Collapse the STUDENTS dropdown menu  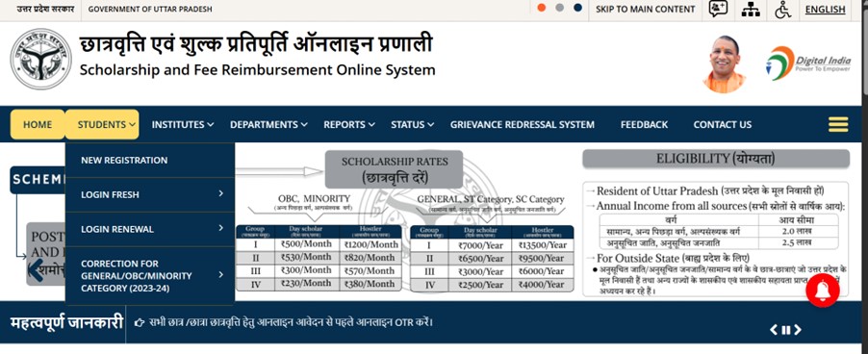pyautogui.click(x=102, y=124)
